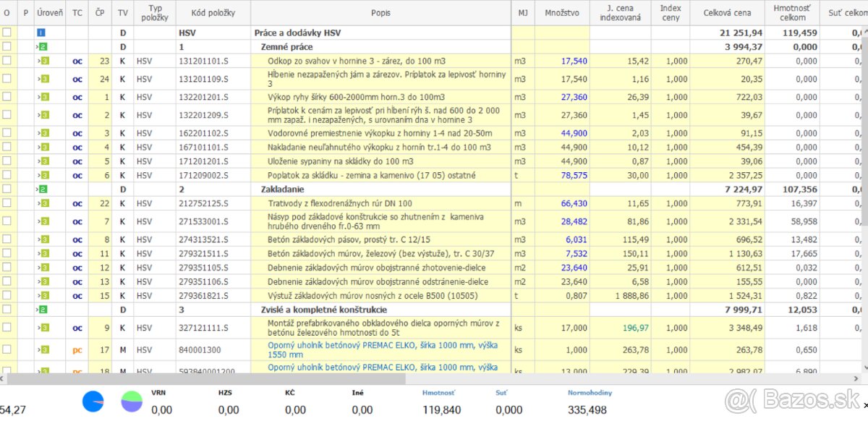Click the Normohodiny label in summary bar
This screenshot has height=421, width=868.
point(589,393)
